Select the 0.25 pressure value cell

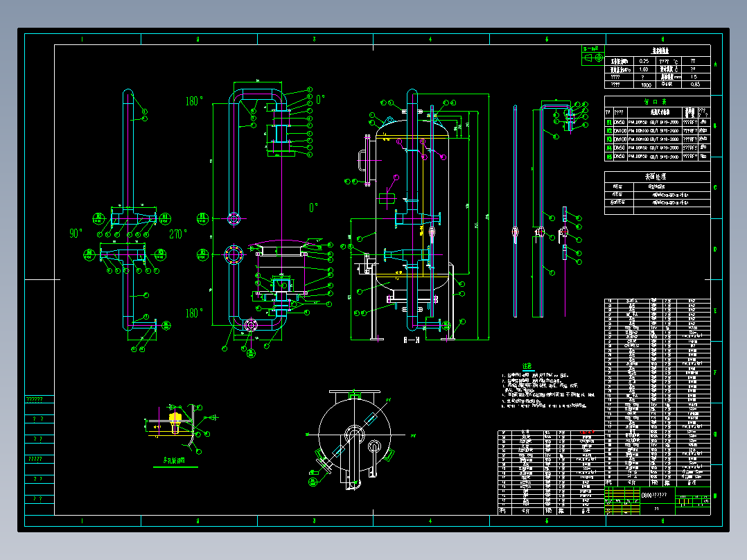point(644,61)
